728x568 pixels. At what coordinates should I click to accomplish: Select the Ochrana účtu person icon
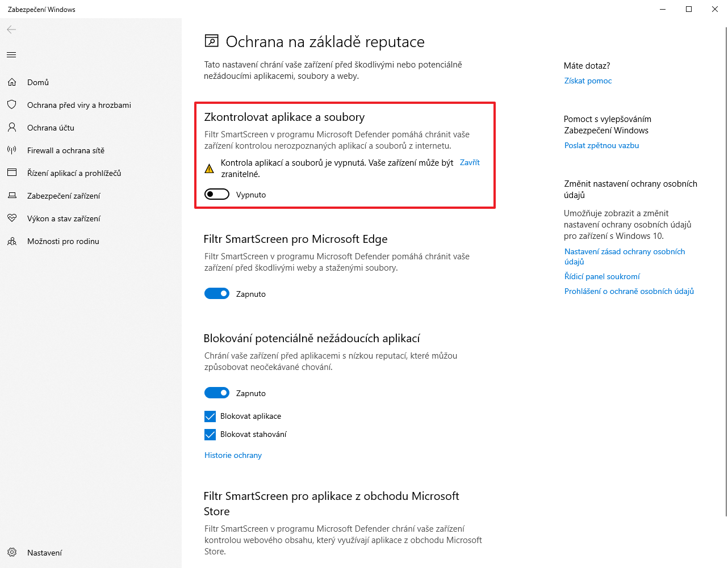point(11,128)
